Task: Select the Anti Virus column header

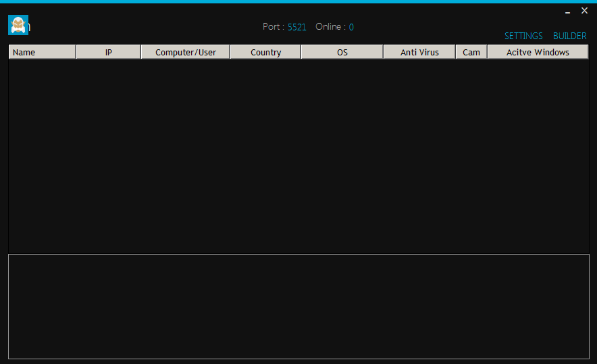Action: pyautogui.click(x=419, y=52)
